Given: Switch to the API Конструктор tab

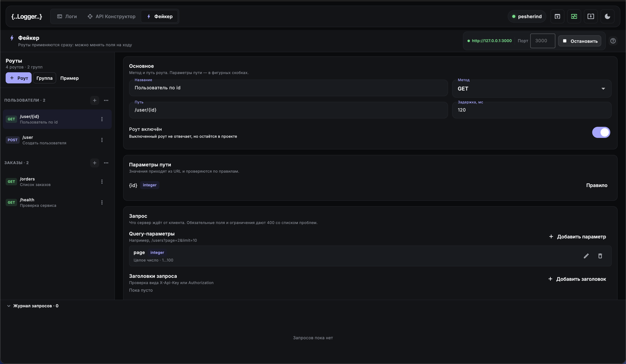Looking at the screenshot, I should tap(111, 16).
